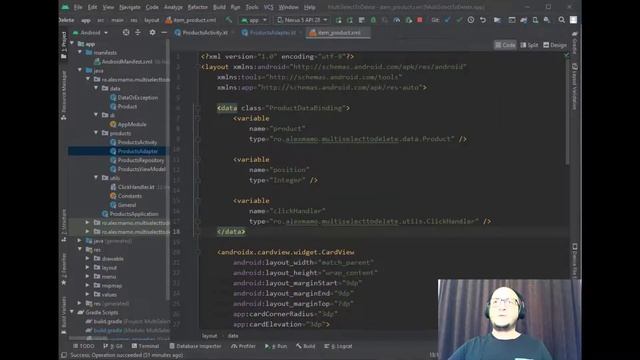Click the Git update project checkmark icon
The width and height of the screenshot is (640, 360).
(447, 20)
